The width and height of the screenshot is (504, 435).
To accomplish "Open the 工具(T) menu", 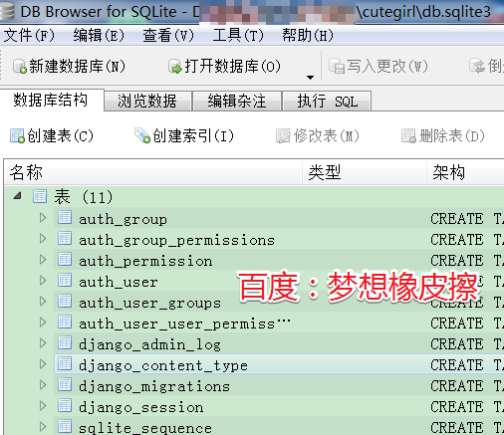I will [238, 35].
